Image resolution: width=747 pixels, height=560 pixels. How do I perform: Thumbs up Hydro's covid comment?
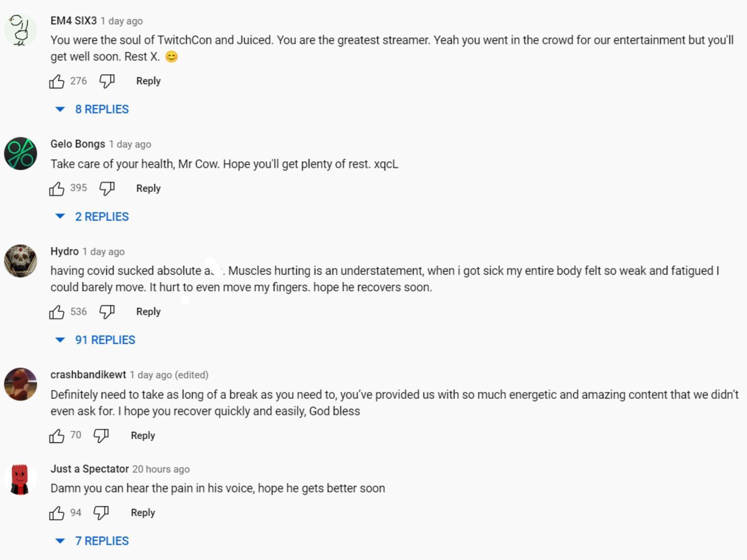click(57, 312)
